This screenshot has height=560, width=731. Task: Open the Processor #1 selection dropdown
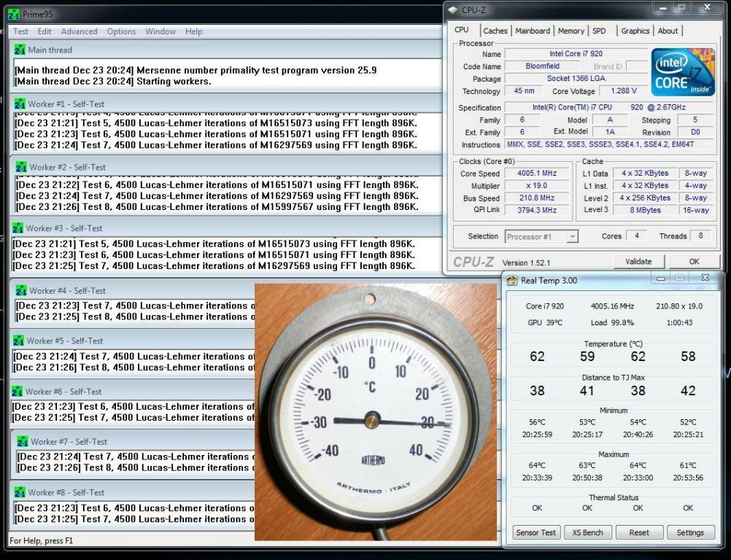[x=541, y=237]
